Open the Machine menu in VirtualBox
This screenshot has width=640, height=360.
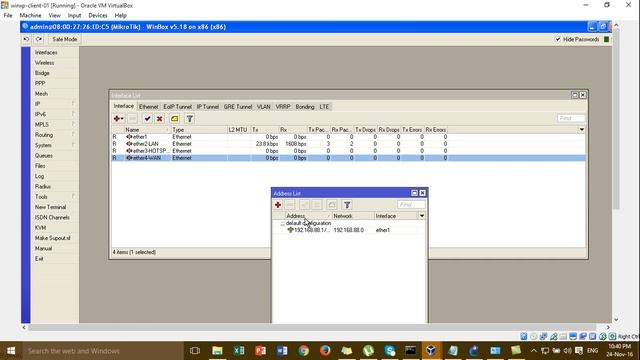(x=31, y=15)
